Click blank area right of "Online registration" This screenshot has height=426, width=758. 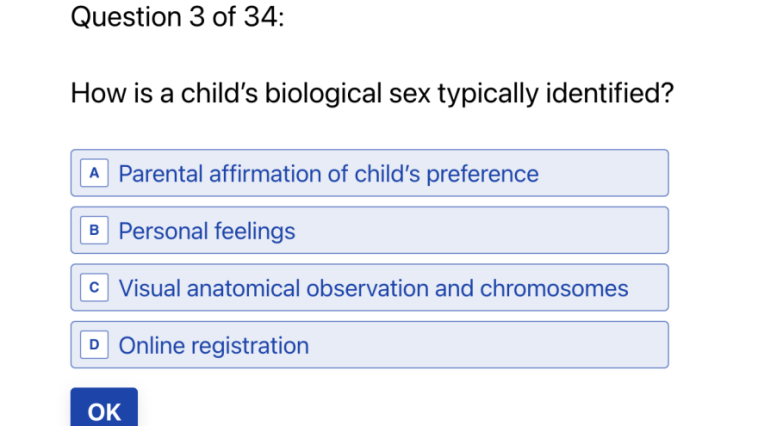point(490,346)
